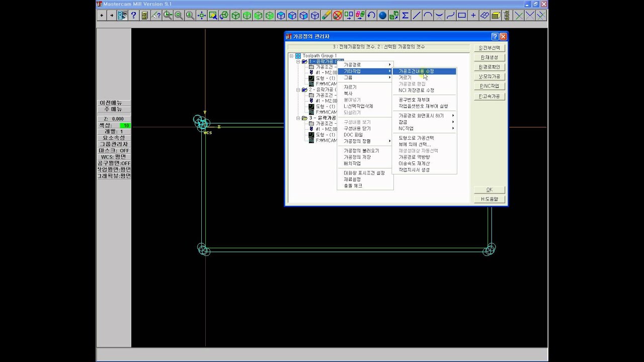644x362 pixels.
Task: Select 공구번호 재부여 menu entry
Action: (x=424, y=100)
